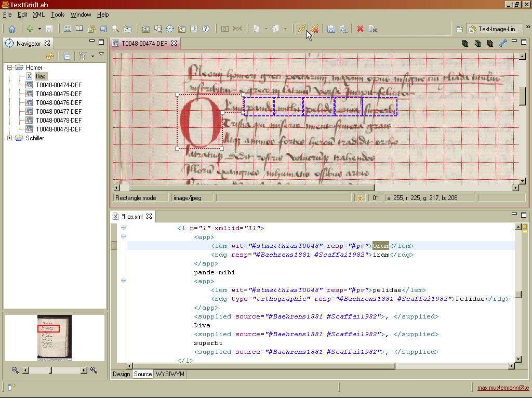Toggle the chain link tool in toolbar
532x398 pixels.
(x=301, y=29)
